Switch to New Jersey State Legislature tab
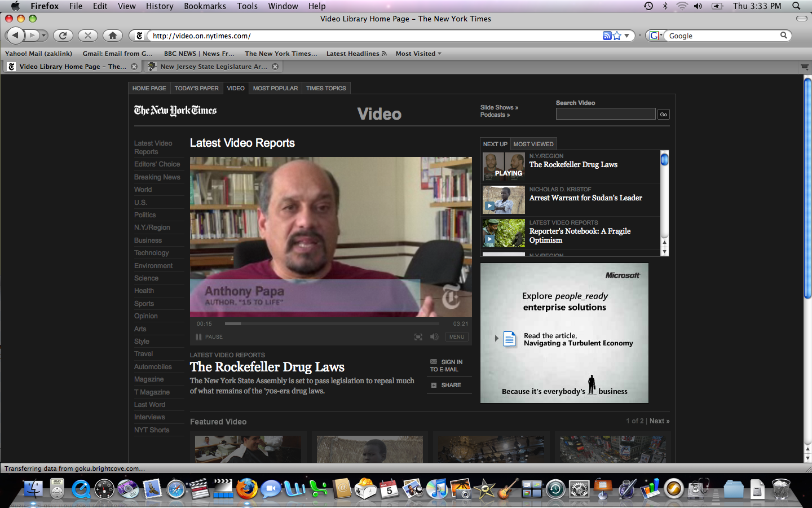Viewport: 812px width, 508px height. coord(213,67)
